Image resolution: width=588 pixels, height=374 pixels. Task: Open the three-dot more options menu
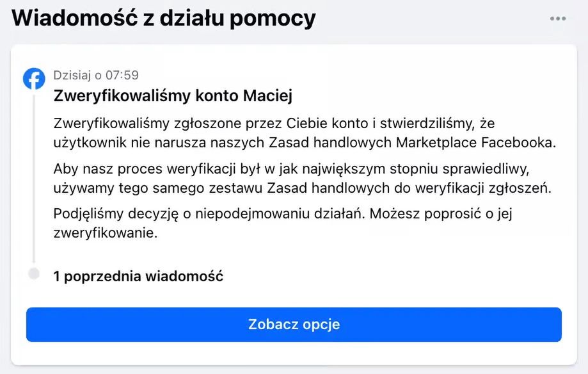click(558, 19)
